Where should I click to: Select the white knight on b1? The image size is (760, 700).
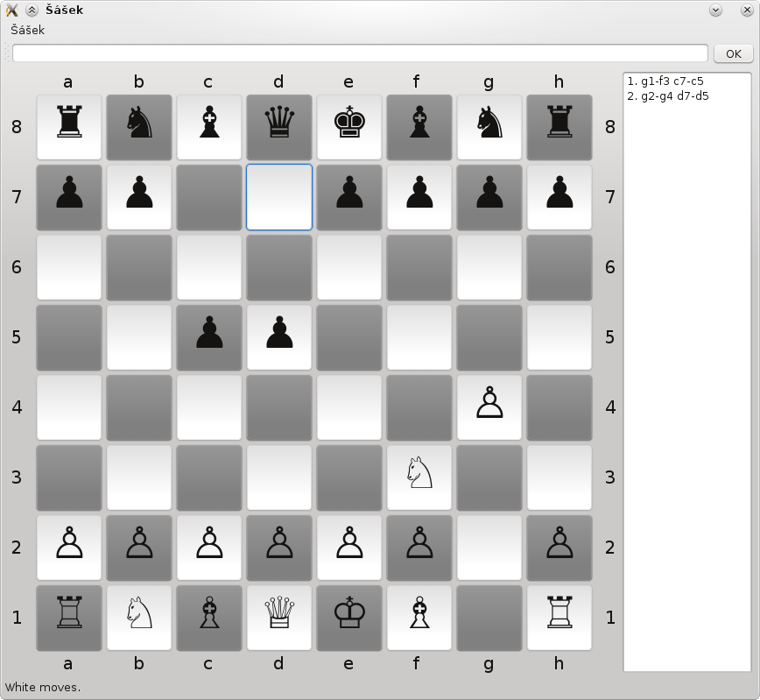point(139,618)
